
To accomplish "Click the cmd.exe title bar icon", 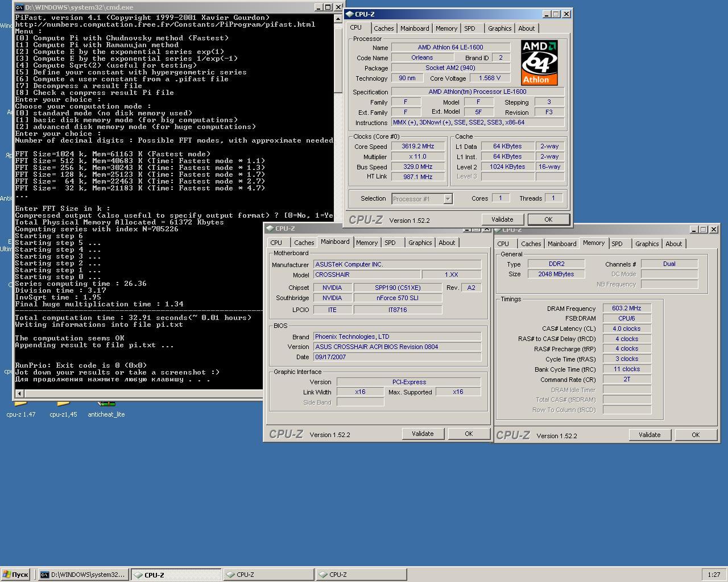I will point(19,7).
